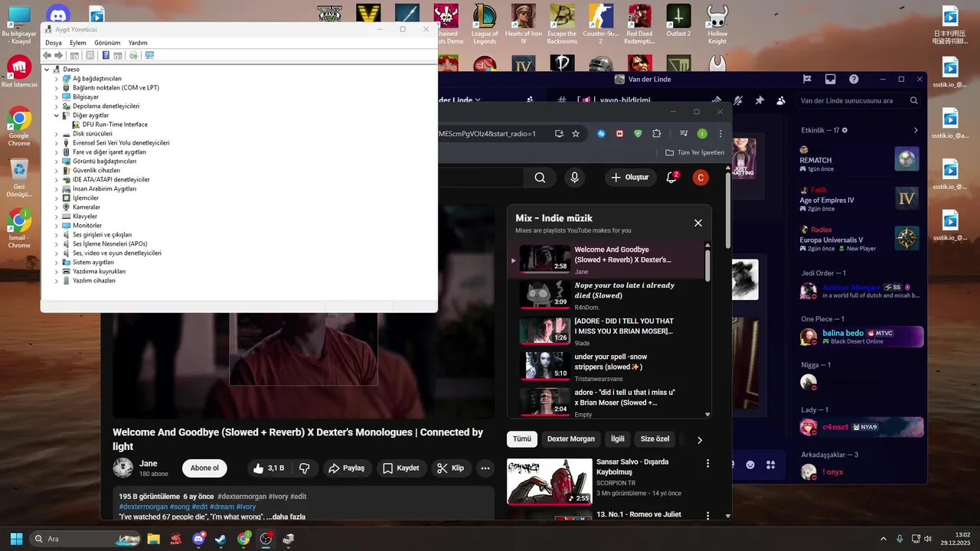Open Discord help question mark icon
Screen dimensions: 980x551
[854, 79]
